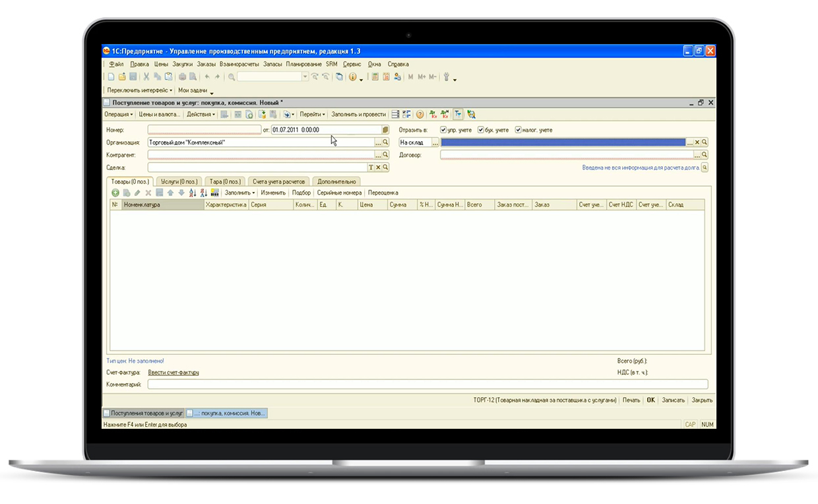Expand the Действия dropdown menu
The width and height of the screenshot is (818, 504).
[201, 114]
